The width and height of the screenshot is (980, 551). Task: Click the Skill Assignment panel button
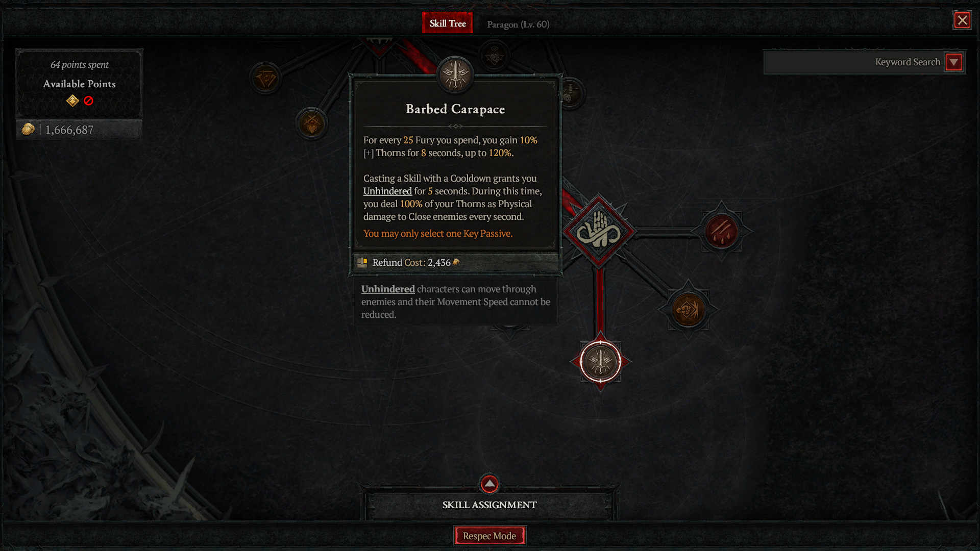point(490,505)
